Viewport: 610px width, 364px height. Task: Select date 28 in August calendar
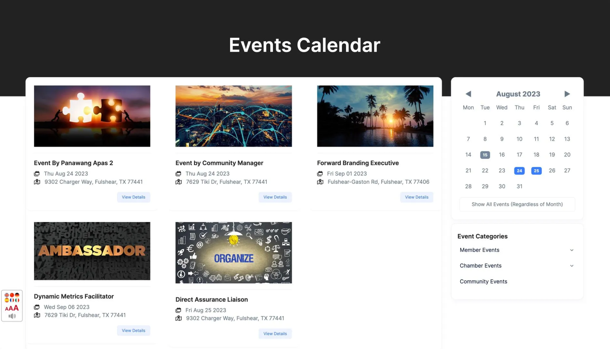click(468, 186)
